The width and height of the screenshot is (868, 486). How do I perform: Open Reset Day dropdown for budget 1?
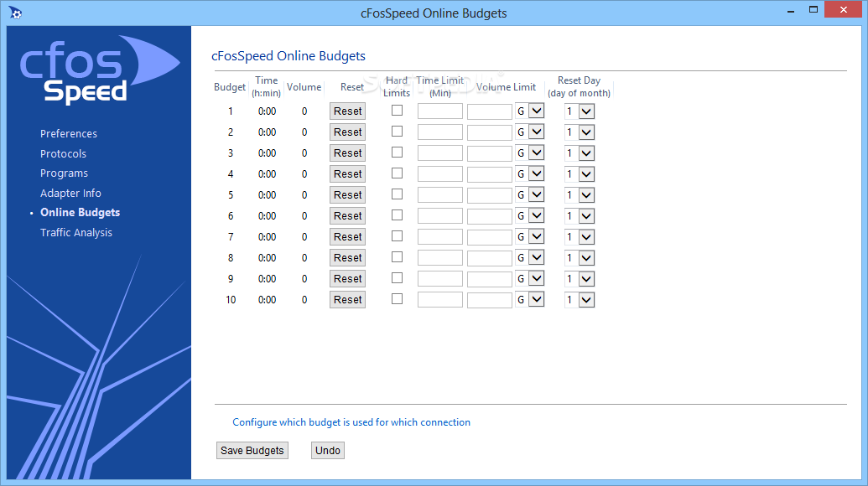pos(579,111)
